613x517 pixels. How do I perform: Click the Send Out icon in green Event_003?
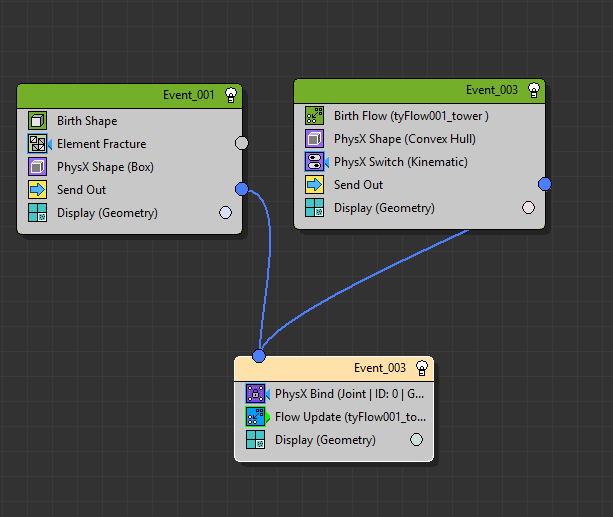point(314,185)
